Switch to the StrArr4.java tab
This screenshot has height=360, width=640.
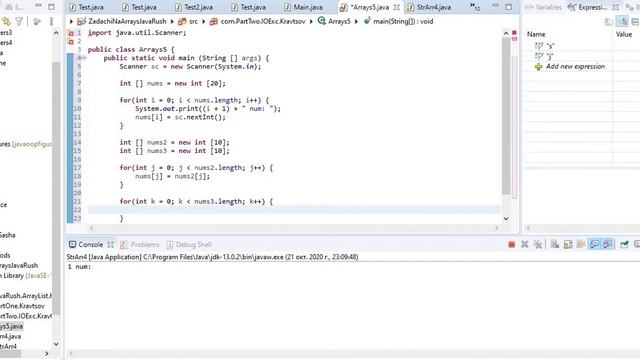click(429, 7)
